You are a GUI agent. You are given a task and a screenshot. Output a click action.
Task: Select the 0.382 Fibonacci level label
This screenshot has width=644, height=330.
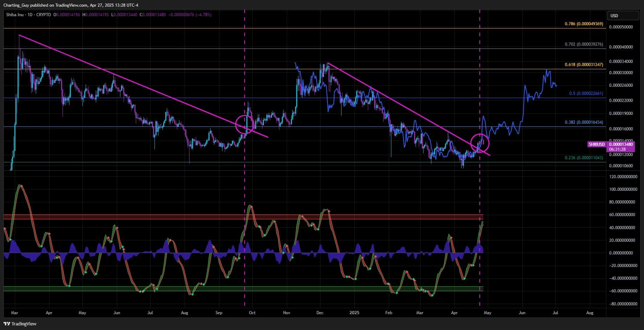[x=584, y=122]
